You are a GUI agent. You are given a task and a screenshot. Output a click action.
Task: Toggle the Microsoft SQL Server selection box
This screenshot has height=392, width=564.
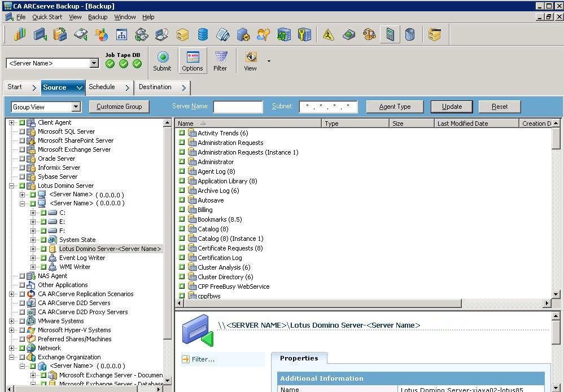click(x=22, y=131)
